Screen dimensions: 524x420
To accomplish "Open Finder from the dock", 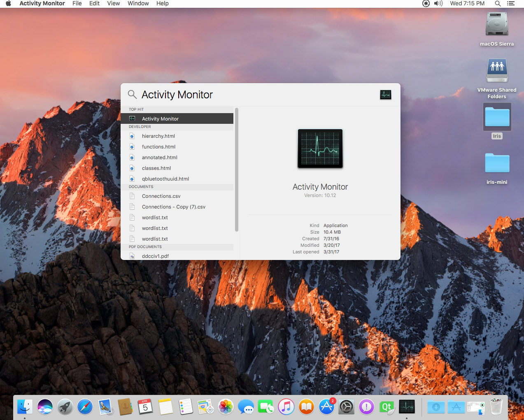I will (25, 407).
